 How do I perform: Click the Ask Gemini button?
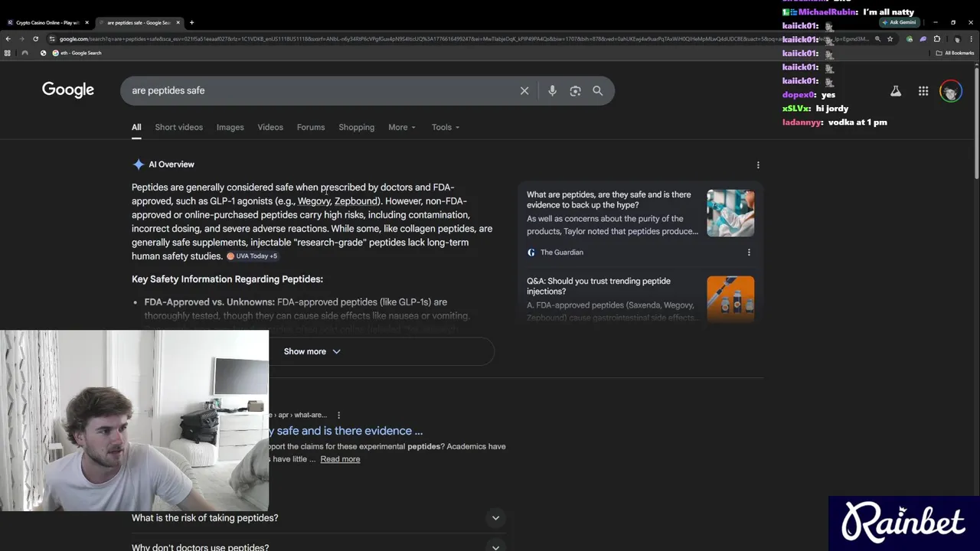898,22
